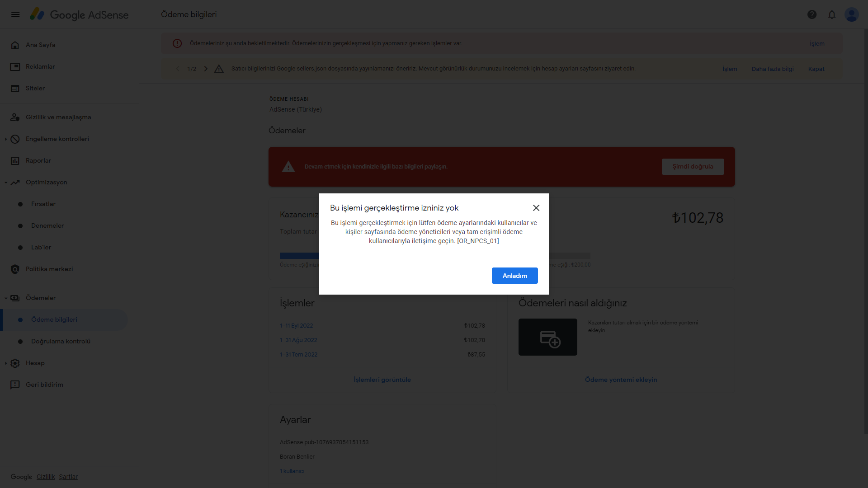868x488 pixels.
Task: Open the notifications bell
Action: pos(832,14)
